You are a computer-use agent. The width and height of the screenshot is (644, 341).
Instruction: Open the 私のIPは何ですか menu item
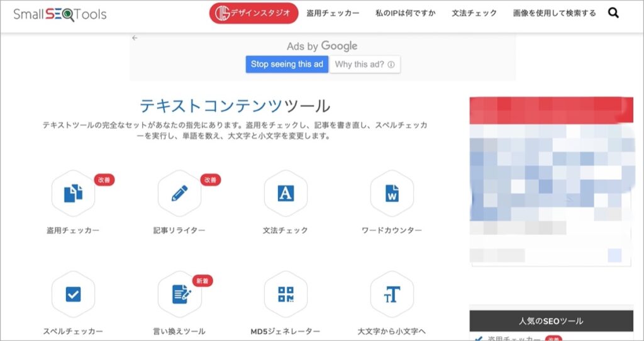click(406, 13)
